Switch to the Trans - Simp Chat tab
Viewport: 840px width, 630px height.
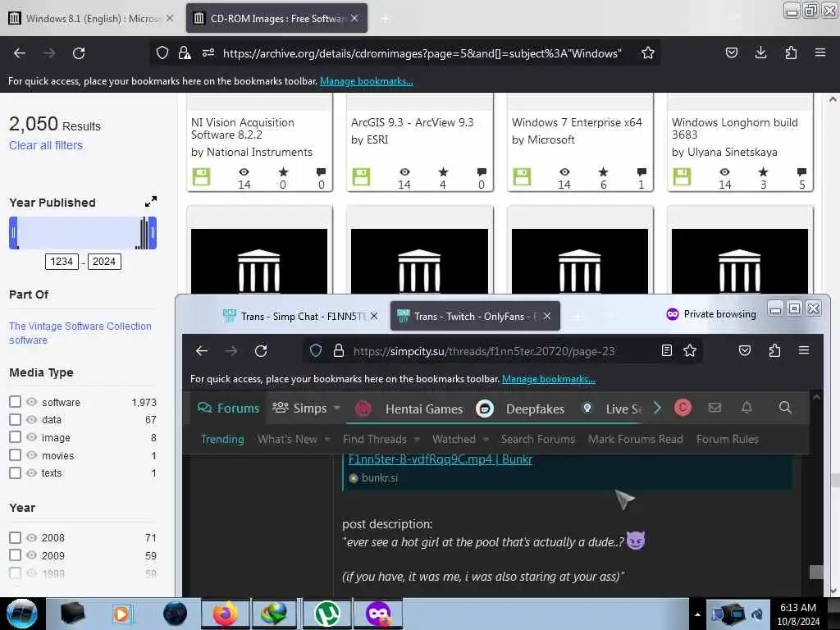[x=300, y=316]
